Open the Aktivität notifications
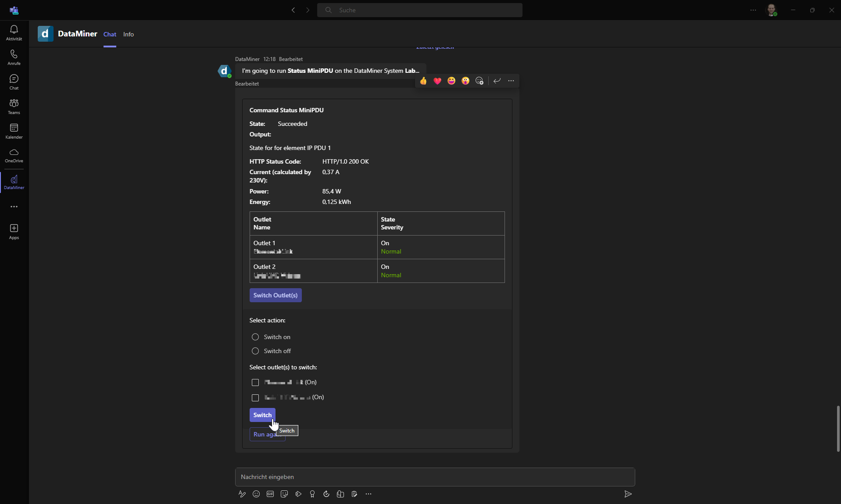841x504 pixels. tap(14, 32)
